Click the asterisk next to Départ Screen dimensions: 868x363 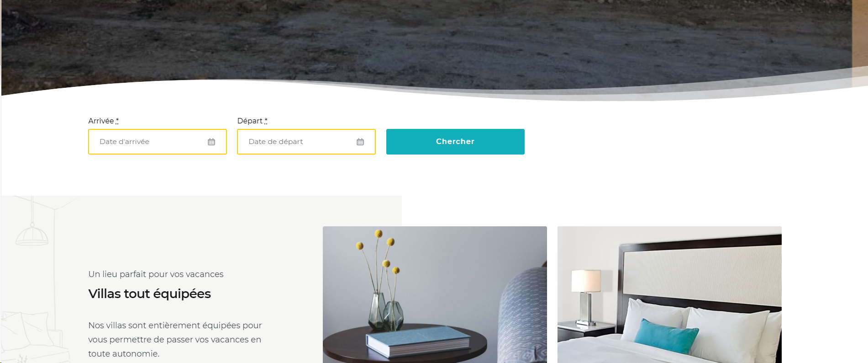pos(266,120)
